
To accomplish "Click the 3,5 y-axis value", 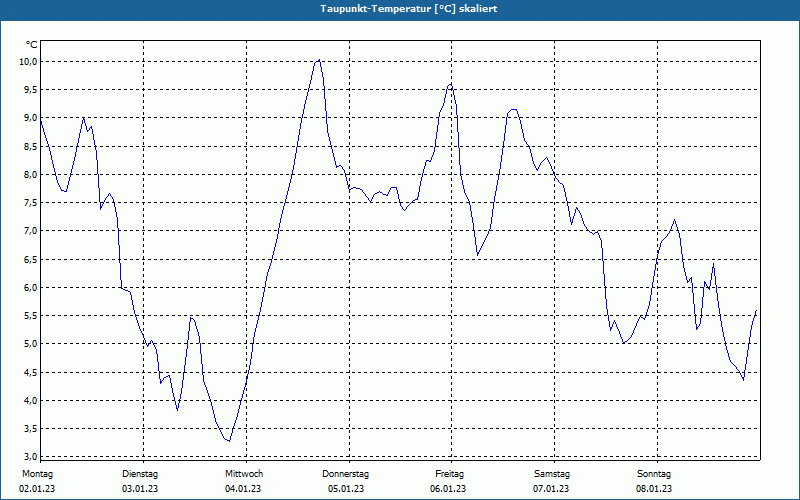I will click(31, 428).
